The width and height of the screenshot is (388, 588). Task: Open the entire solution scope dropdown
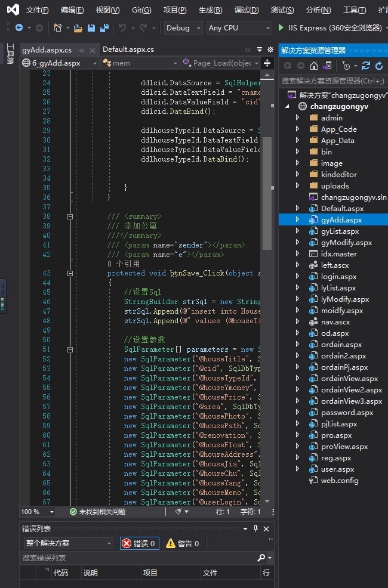tap(68, 543)
